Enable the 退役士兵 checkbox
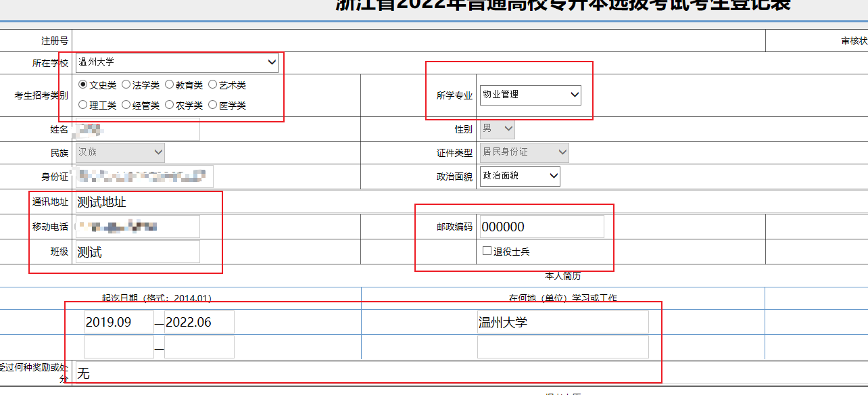868x395 pixels. (487, 251)
